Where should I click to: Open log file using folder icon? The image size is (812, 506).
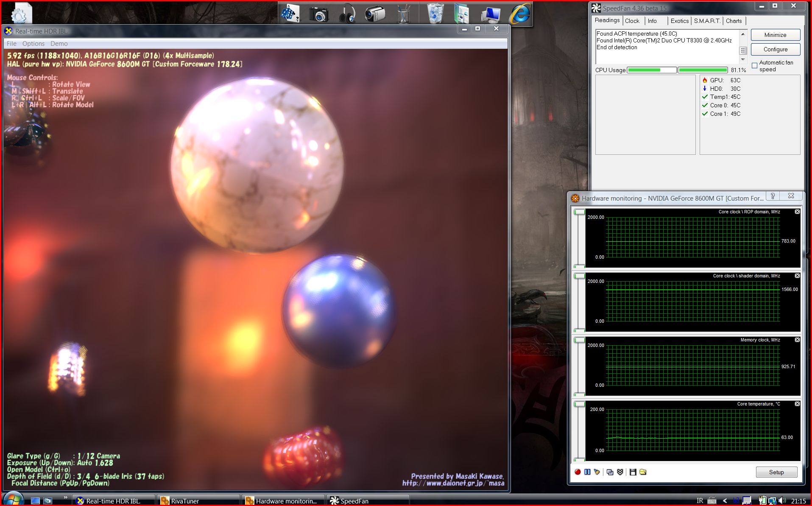(x=643, y=472)
